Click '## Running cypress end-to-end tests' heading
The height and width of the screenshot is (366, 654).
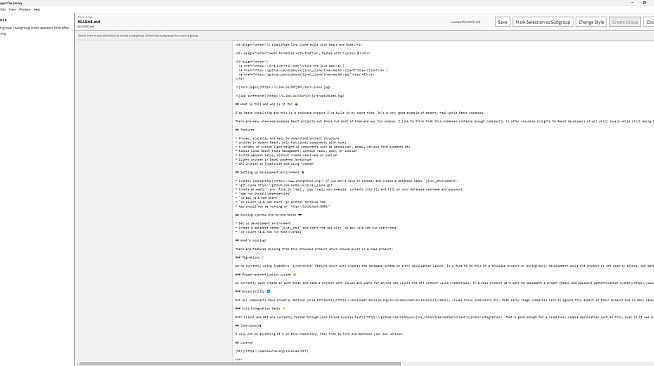coord(268,215)
